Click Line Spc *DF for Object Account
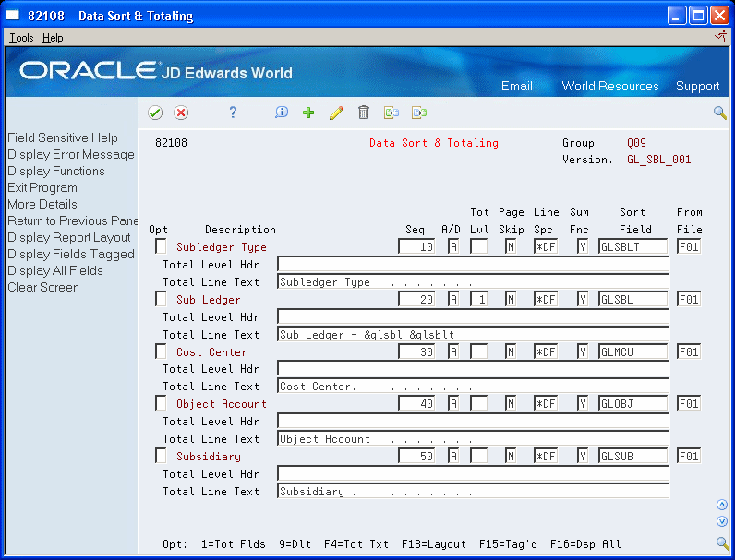735x560 pixels. (546, 403)
